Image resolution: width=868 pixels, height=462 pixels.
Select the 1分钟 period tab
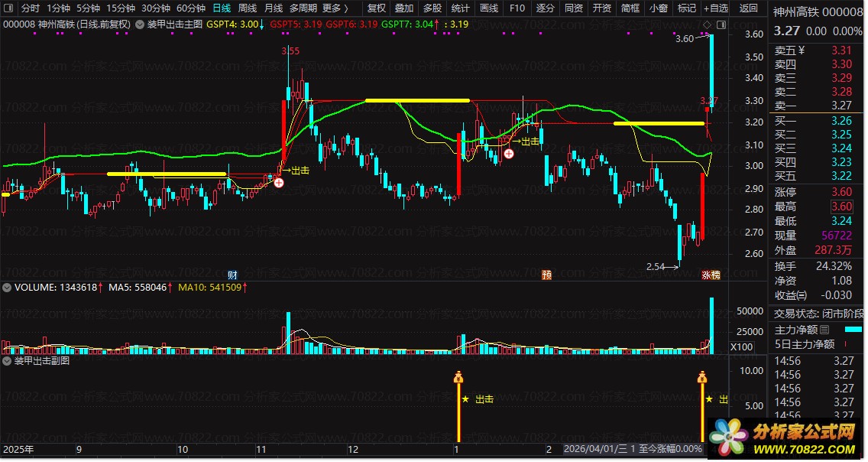58,8
